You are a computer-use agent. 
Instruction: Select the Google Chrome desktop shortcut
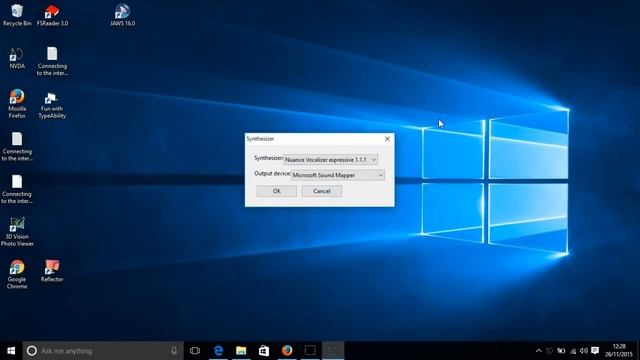[x=17, y=274]
